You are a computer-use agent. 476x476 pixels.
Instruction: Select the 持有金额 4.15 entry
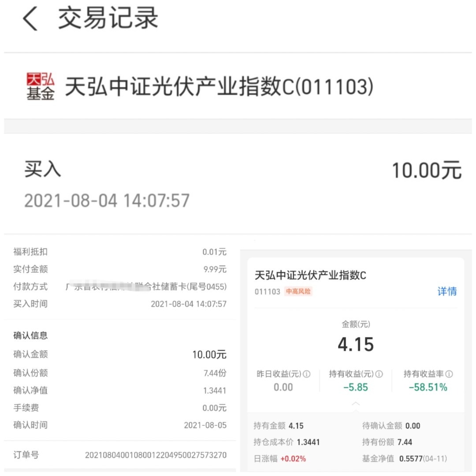tap(279, 426)
